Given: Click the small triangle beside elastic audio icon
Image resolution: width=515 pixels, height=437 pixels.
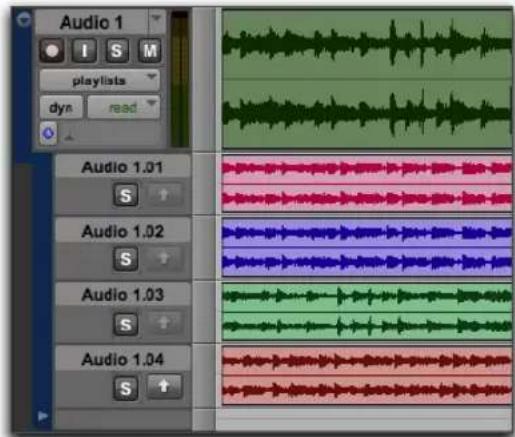Looking at the screenshot, I should pyautogui.click(x=69, y=137).
